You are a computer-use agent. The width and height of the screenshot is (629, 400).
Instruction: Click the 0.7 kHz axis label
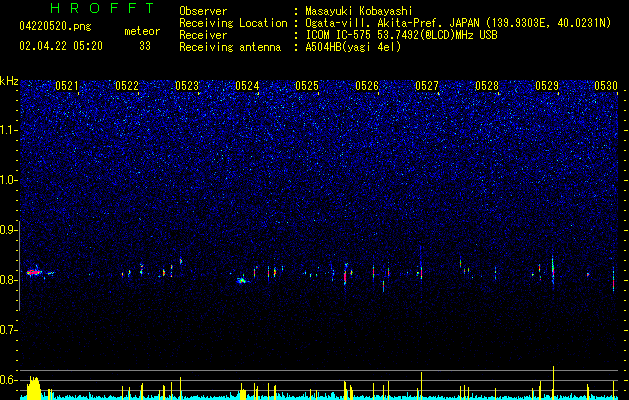pyautogui.click(x=9, y=330)
